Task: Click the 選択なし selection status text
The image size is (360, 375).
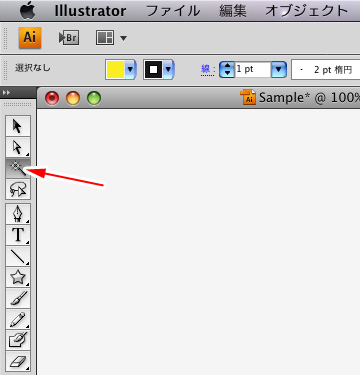Action: point(32,68)
